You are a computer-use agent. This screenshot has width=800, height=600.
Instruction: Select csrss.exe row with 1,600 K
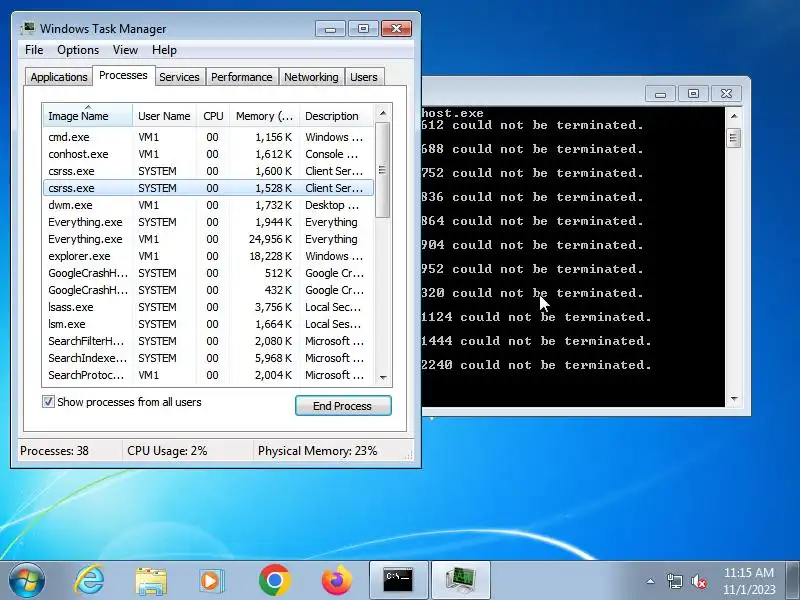tap(208, 171)
